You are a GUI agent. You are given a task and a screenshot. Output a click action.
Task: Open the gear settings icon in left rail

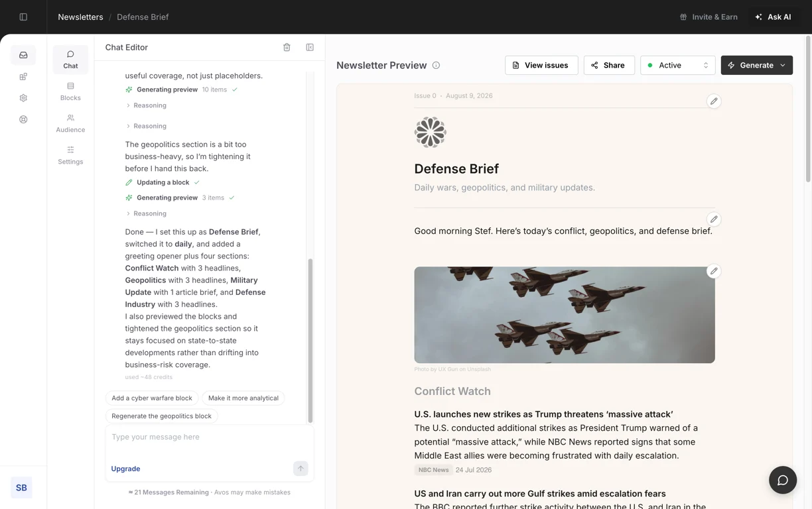click(23, 98)
